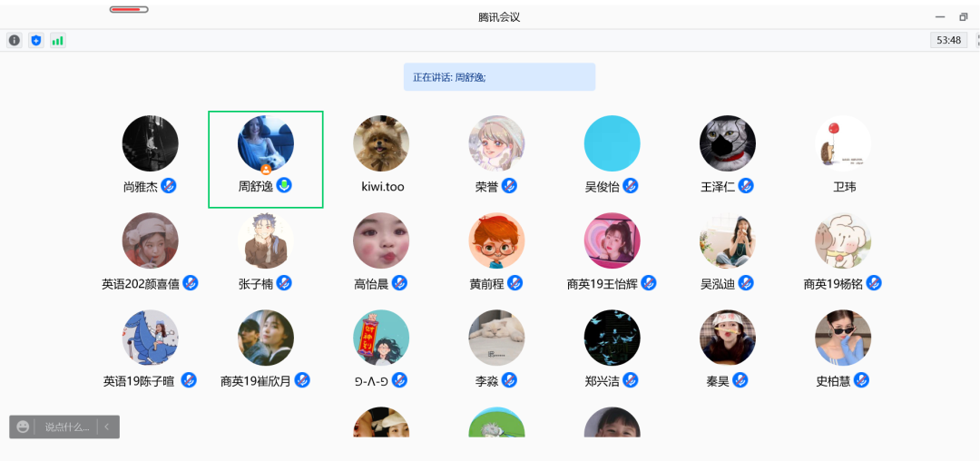Select 卫玮's participant avatar
This screenshot has height=461, width=980.
click(x=843, y=143)
